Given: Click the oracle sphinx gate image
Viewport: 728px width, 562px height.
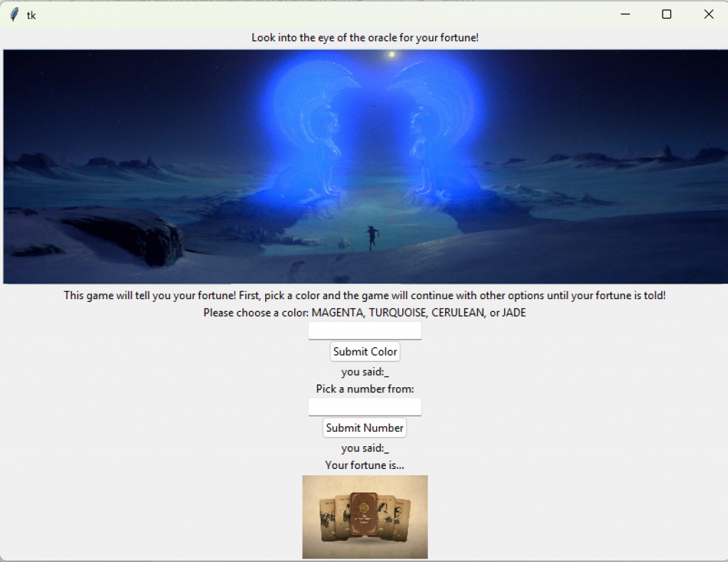Looking at the screenshot, I should [x=365, y=166].
